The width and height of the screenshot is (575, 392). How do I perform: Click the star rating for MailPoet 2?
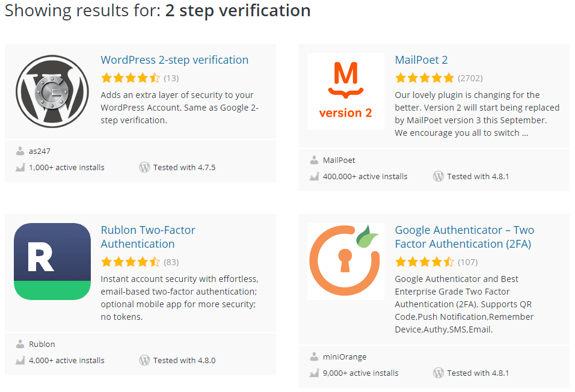[x=424, y=78]
